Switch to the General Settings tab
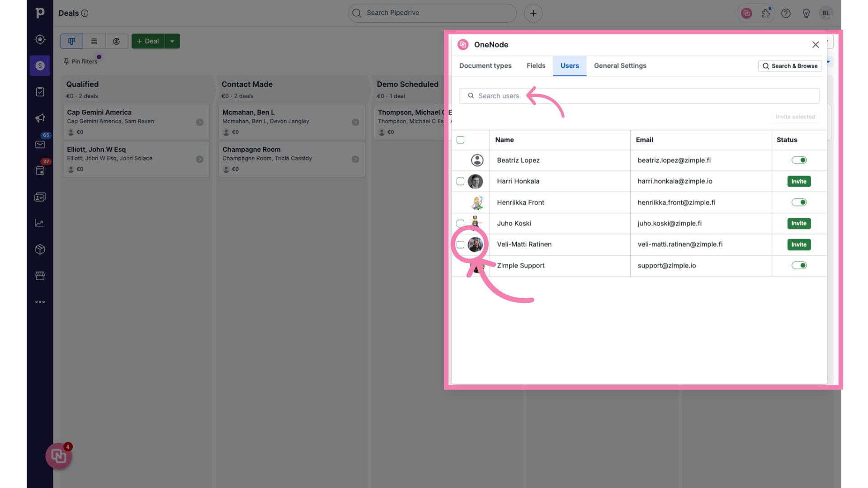Image resolution: width=868 pixels, height=488 pixels. 620,66
